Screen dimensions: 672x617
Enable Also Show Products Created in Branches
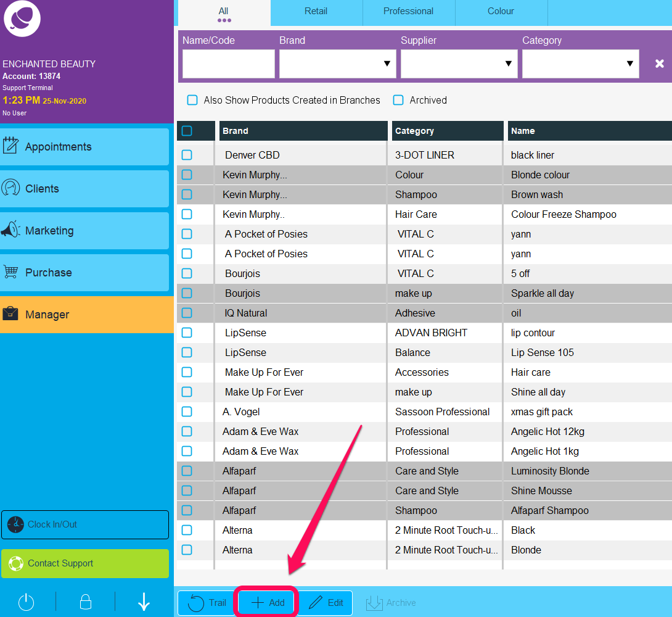coord(192,100)
